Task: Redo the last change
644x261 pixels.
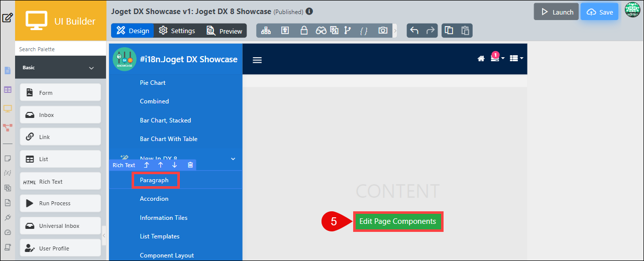Action: click(431, 31)
